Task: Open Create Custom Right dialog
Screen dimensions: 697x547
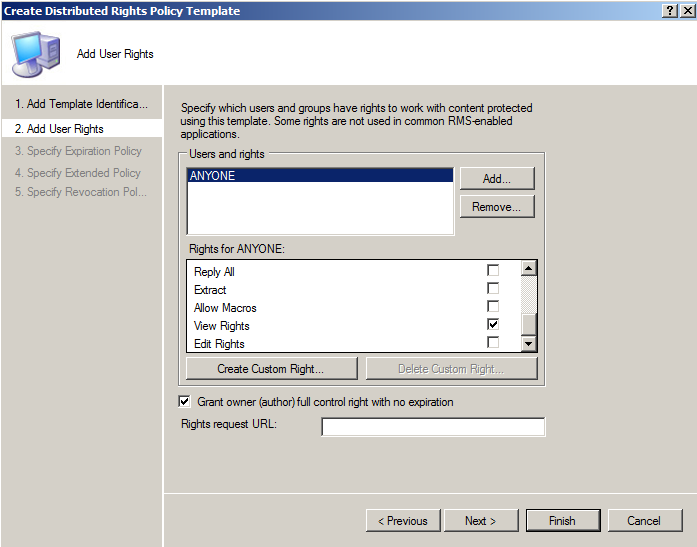Action: tap(270, 369)
